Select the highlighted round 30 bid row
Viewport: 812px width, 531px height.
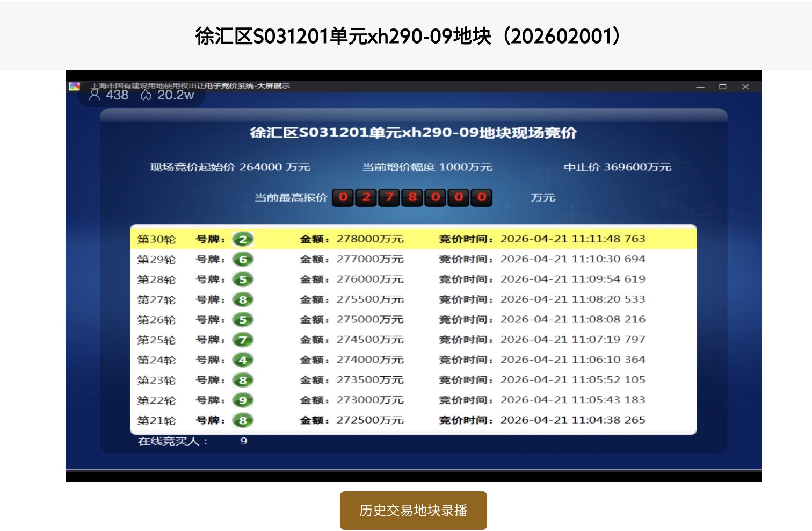click(x=414, y=239)
